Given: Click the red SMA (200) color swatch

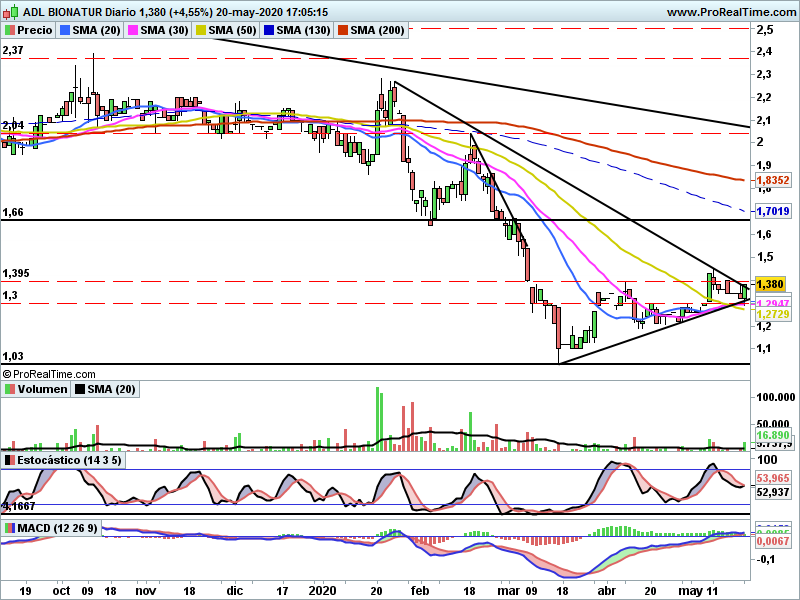Looking at the screenshot, I should (x=343, y=30).
